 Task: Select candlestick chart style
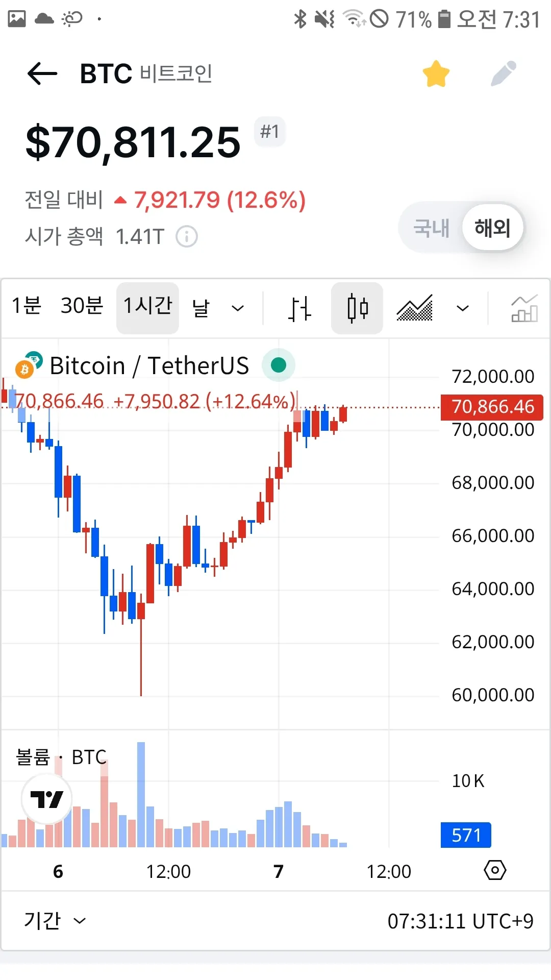pyautogui.click(x=357, y=308)
